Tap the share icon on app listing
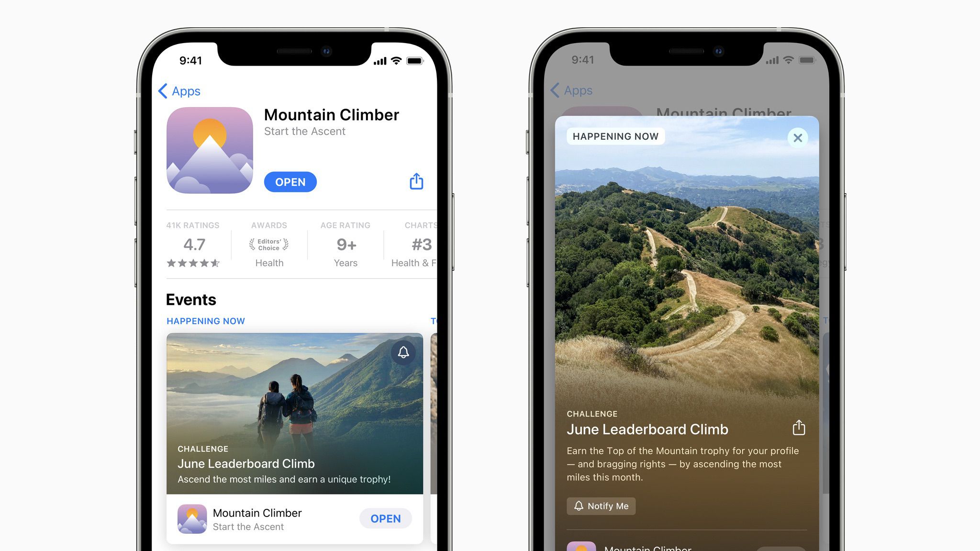The image size is (980, 551). [417, 180]
